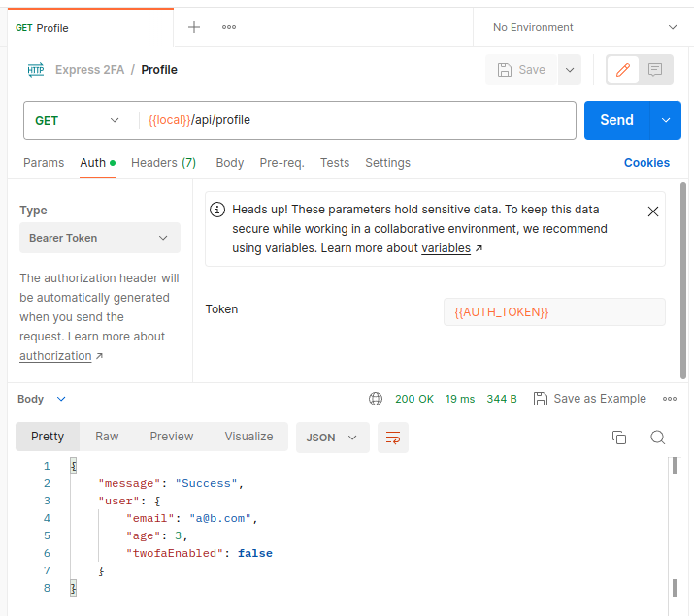The image size is (694, 616).
Task: Open the No Environment dropdown
Action: [x=584, y=27]
